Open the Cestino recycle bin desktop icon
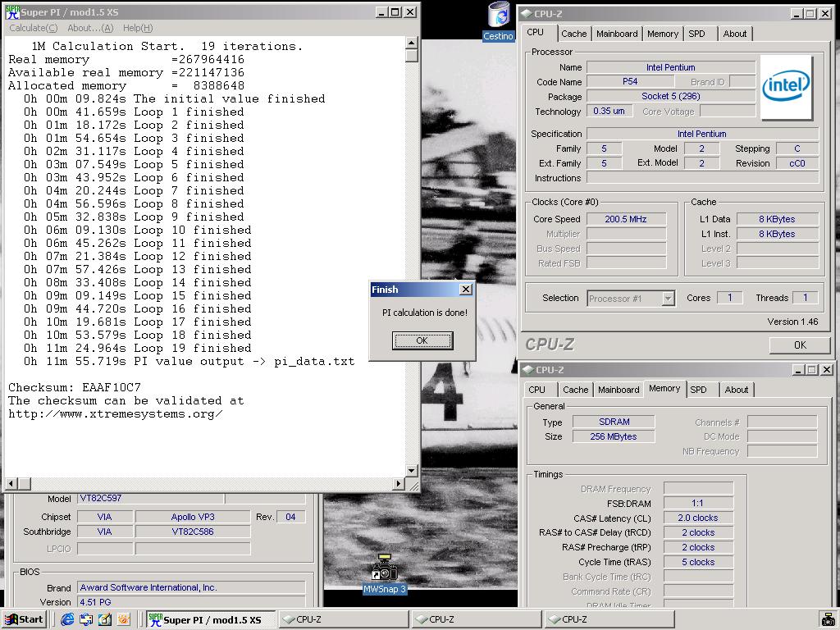 click(x=499, y=21)
